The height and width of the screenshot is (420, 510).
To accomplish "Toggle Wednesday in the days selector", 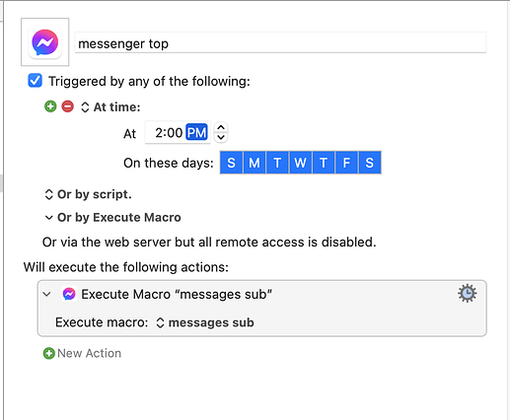I will coord(300,163).
